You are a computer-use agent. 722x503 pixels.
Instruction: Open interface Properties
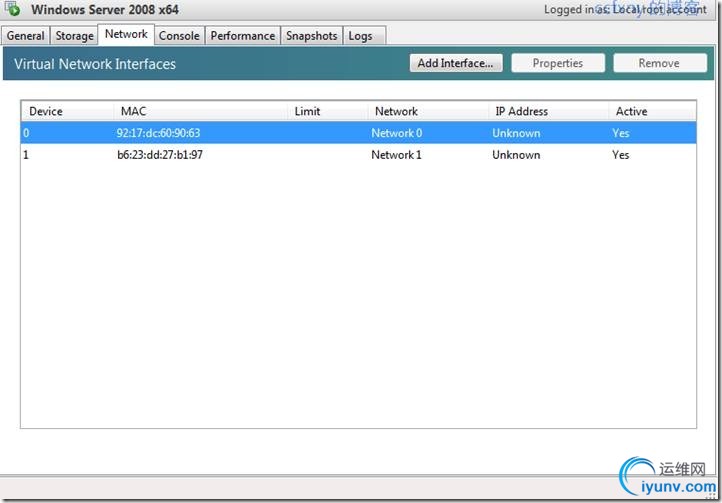pyautogui.click(x=558, y=63)
